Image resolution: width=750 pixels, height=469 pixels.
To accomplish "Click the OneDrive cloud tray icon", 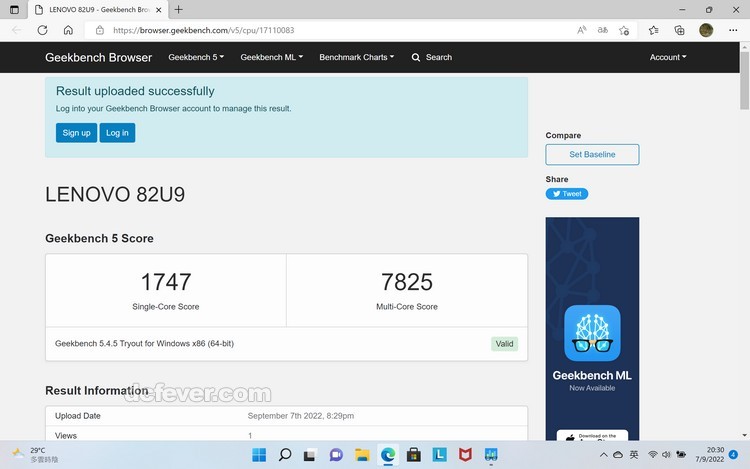I will 618,455.
